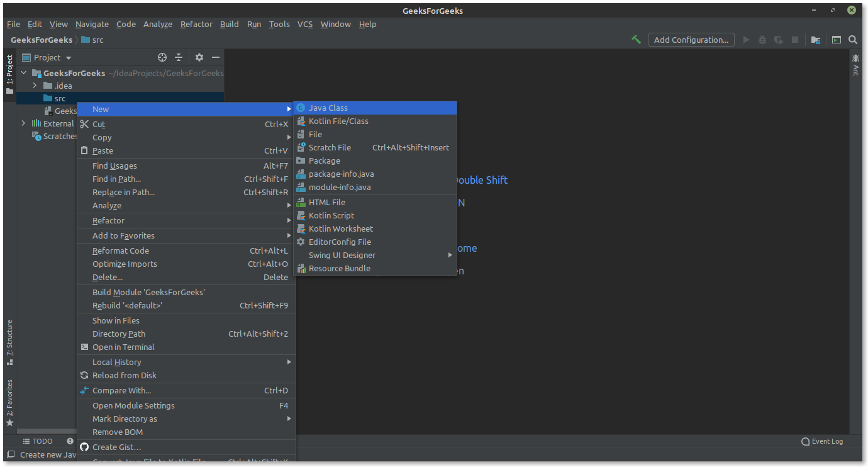Open the Tools menu in menu bar
Screen dimensions: 868x467
pos(279,24)
